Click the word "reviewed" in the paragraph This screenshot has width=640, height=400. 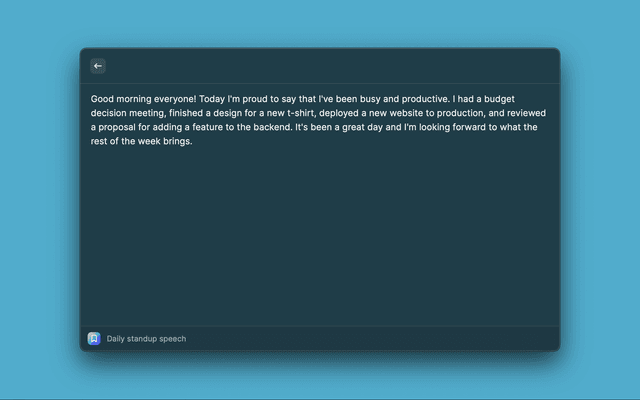(x=527, y=114)
